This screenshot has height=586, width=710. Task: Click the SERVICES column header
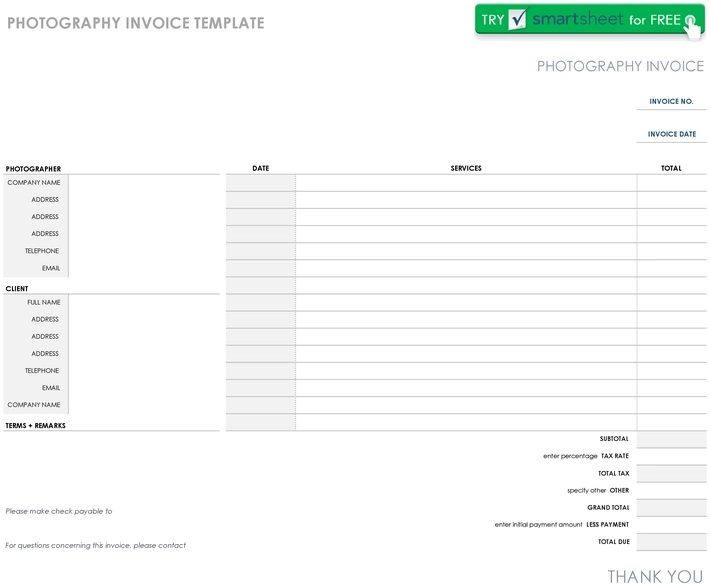pyautogui.click(x=466, y=168)
